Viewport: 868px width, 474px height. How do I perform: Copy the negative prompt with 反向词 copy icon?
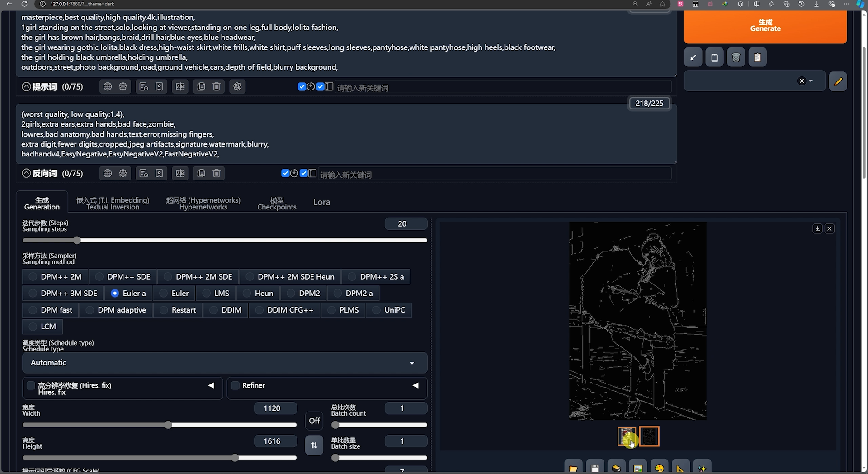pos(201,173)
